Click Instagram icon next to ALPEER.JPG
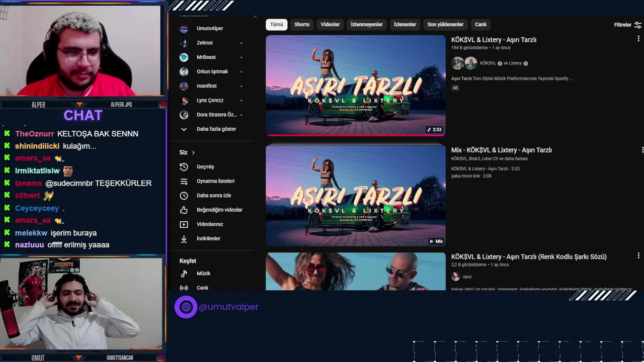 coord(163,105)
